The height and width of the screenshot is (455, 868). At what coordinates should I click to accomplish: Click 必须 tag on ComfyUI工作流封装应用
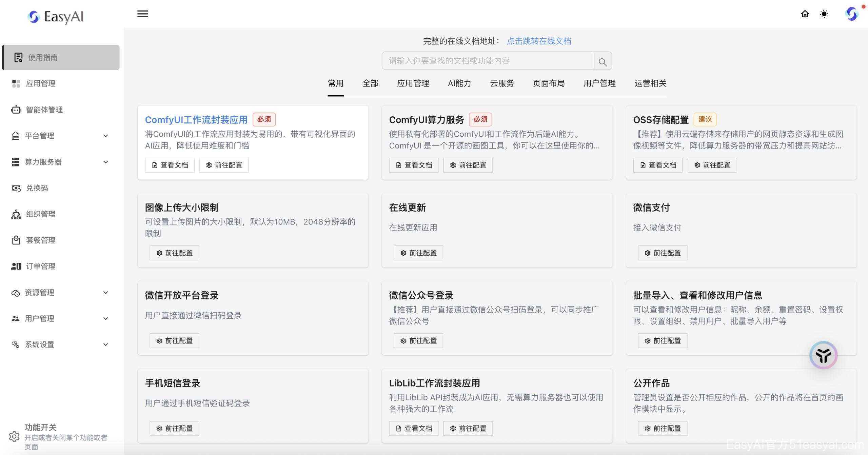[264, 119]
